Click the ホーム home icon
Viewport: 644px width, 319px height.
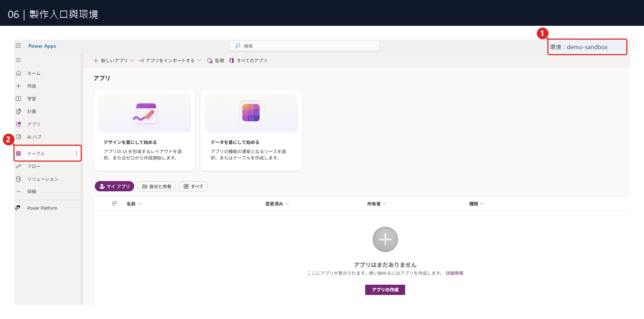tap(18, 73)
